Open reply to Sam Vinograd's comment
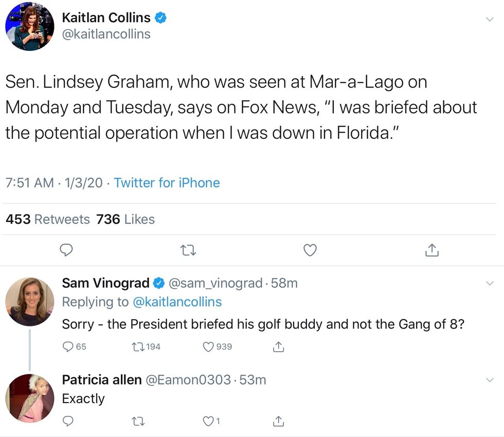 coord(68,347)
